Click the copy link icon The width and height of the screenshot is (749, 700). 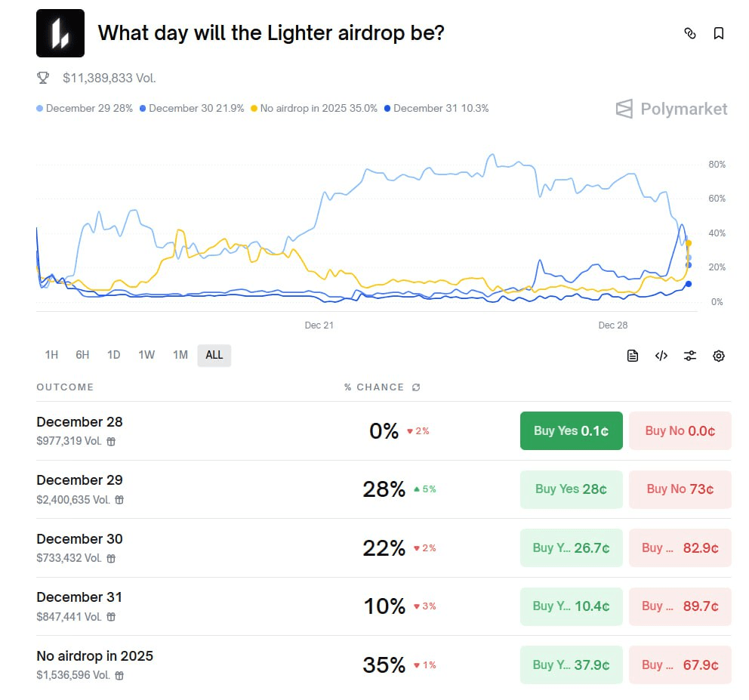click(689, 33)
